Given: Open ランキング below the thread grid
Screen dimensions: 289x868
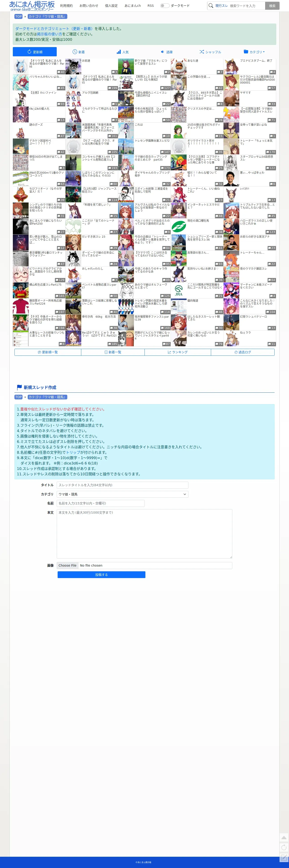Looking at the screenshot, I should pos(178,352).
